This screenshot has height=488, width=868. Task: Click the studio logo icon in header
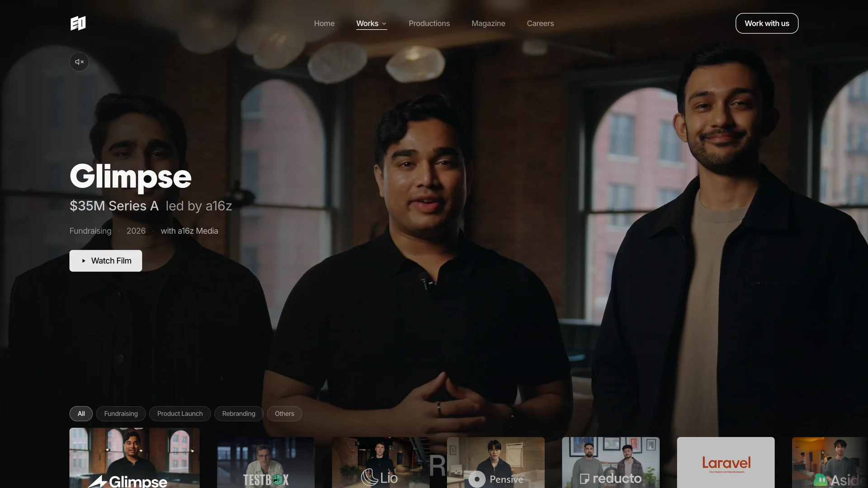(x=78, y=23)
